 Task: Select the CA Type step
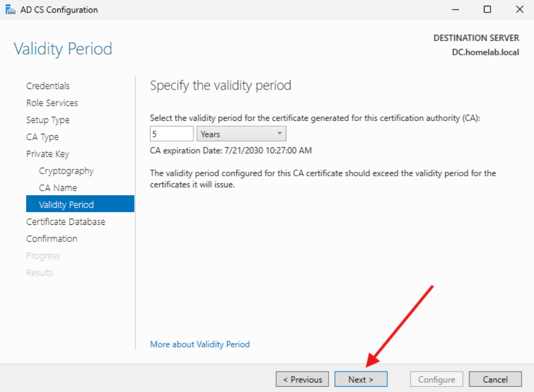click(42, 137)
